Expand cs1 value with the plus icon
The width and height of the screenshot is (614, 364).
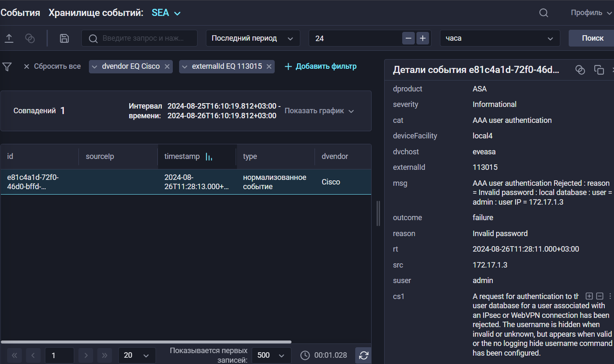(589, 296)
